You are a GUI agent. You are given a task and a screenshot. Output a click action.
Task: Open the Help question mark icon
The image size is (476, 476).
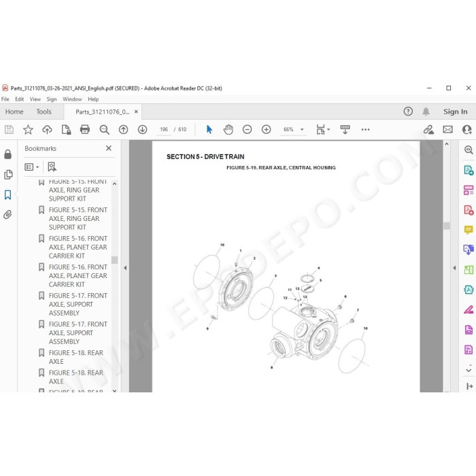click(x=408, y=112)
